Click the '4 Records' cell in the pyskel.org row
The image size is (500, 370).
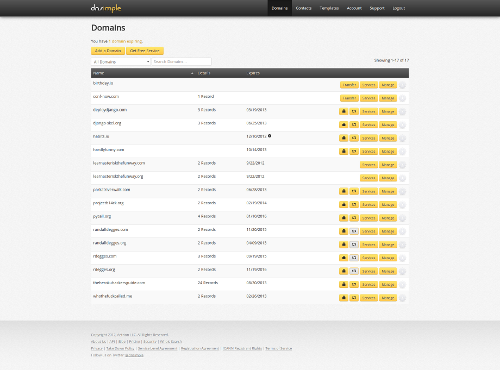(206, 216)
